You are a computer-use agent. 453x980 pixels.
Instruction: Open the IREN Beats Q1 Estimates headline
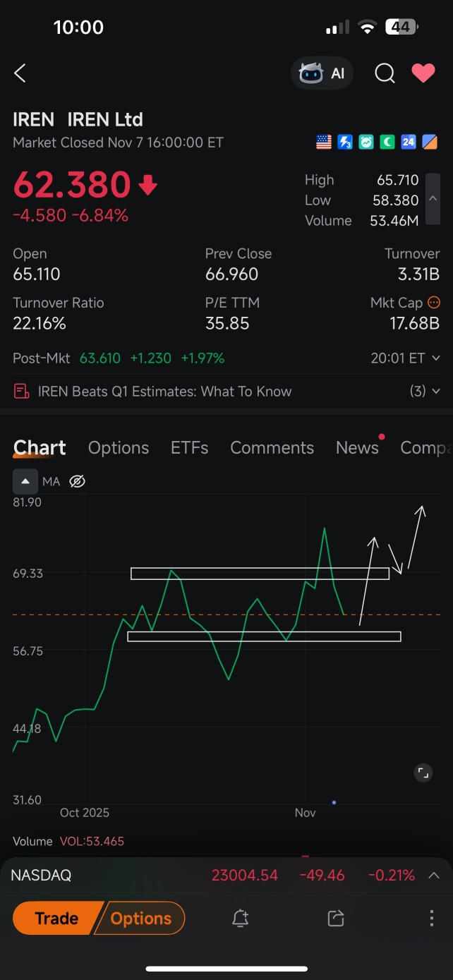click(164, 392)
